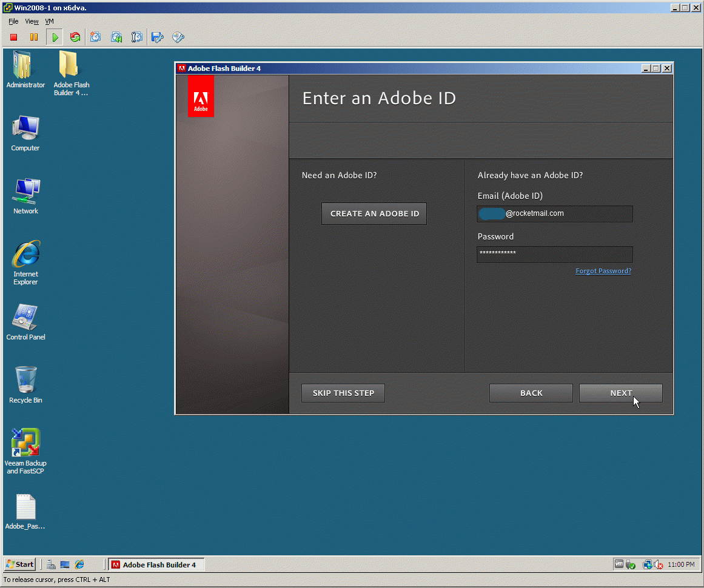Click the red Power Off VM icon
The image size is (704, 588).
click(x=13, y=37)
